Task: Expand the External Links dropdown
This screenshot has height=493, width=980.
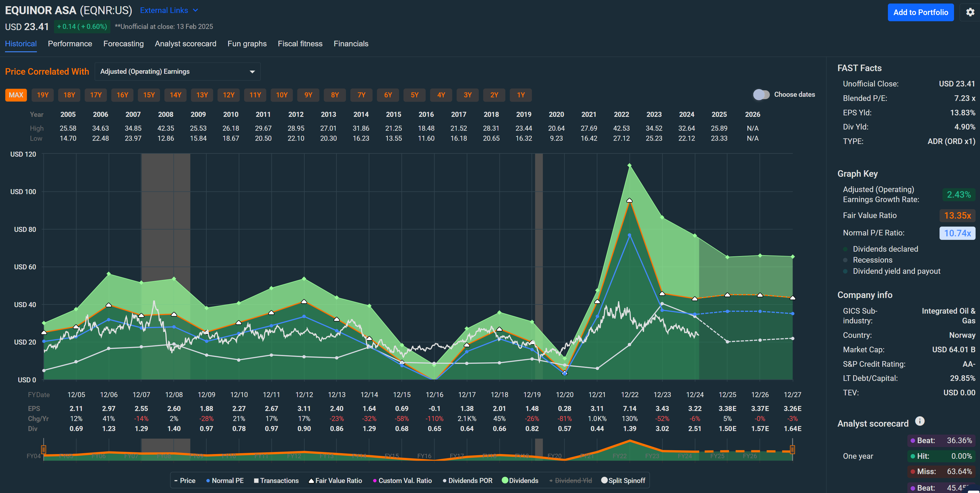Action: (169, 10)
